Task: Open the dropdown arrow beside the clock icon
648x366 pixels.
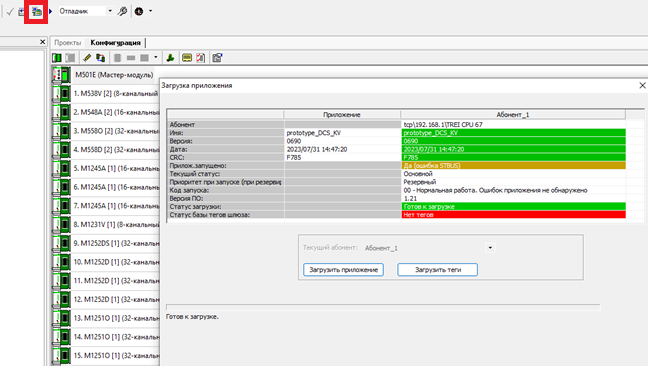Action: tap(150, 11)
